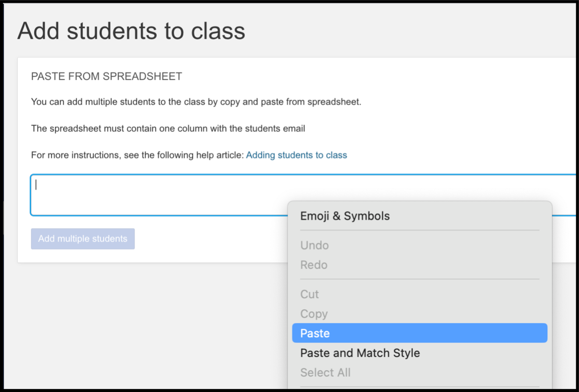This screenshot has width=579, height=392.
Task: Open Emoji & Symbols from context menu
Action: (x=345, y=216)
